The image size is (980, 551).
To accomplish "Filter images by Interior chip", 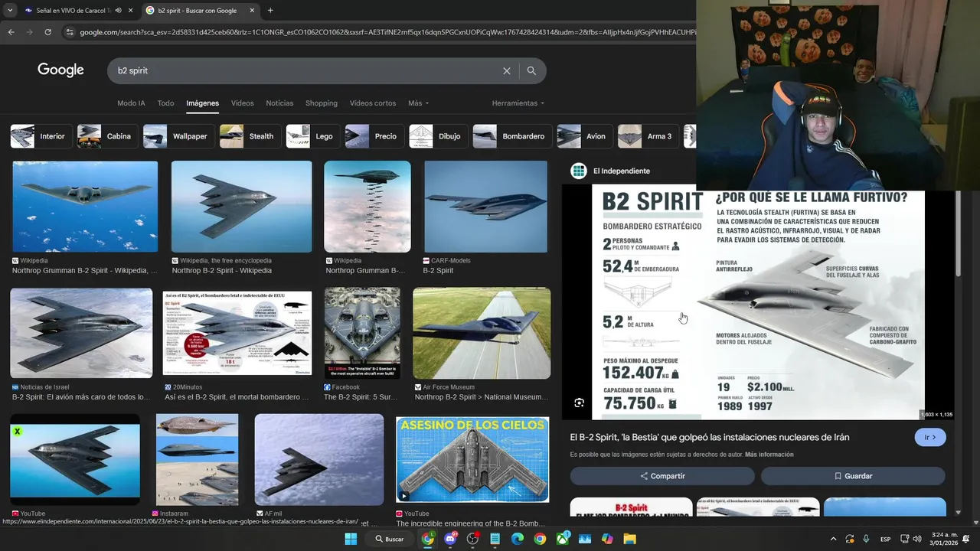I will [41, 136].
